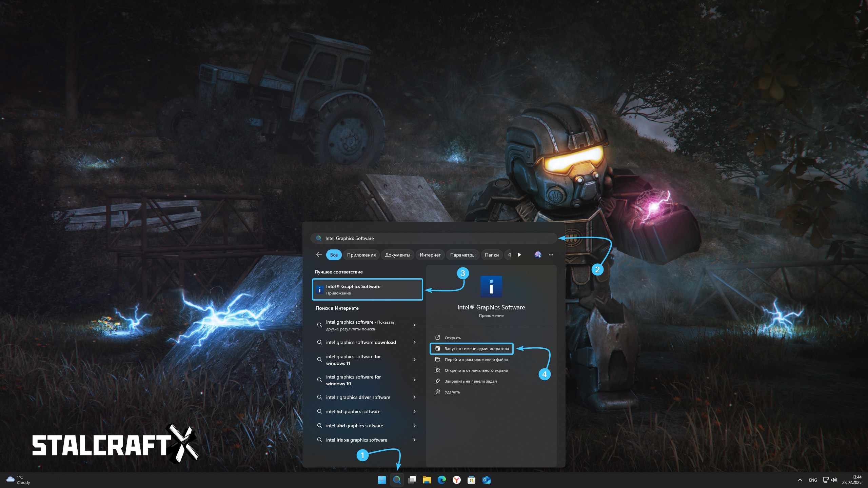Expand chevron for 'intel uhd graphics software'

(414, 426)
